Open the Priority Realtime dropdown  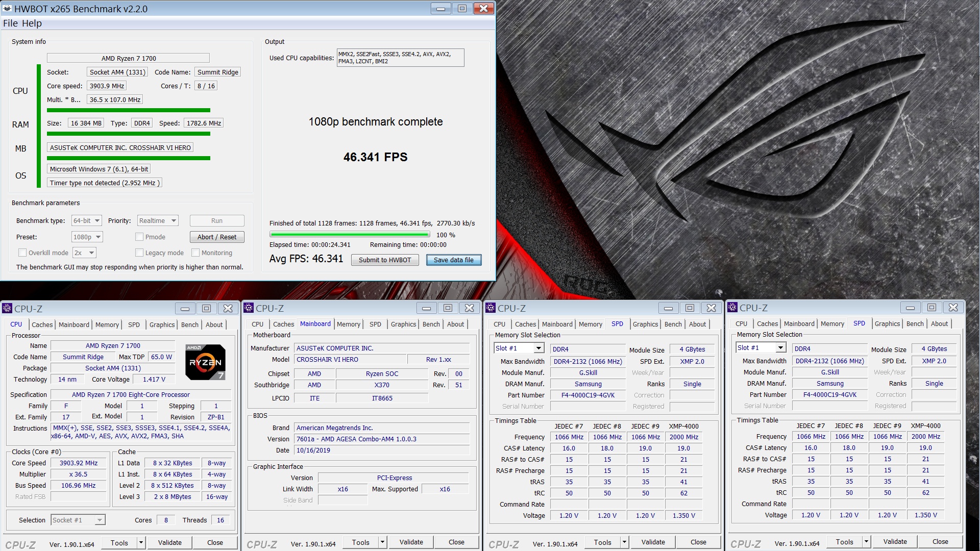pyautogui.click(x=158, y=221)
